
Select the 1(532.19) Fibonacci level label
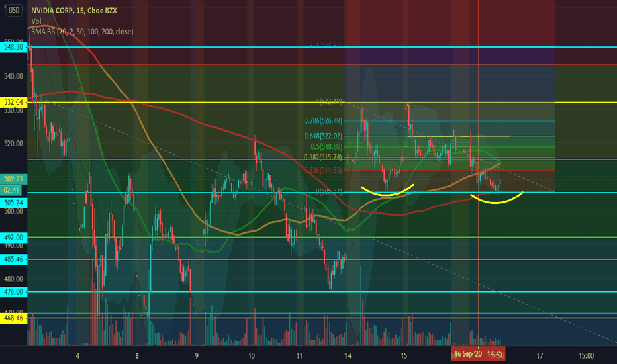[329, 102]
